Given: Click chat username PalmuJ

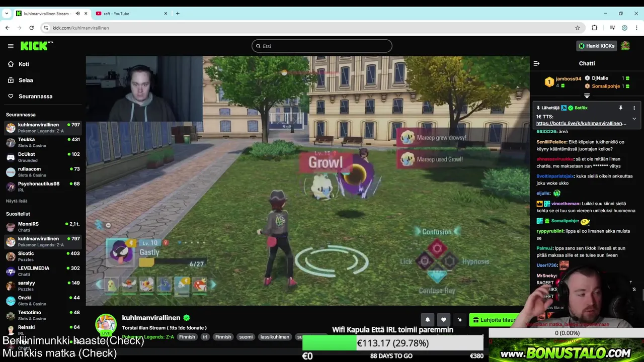Looking at the screenshot, I should [544, 248].
